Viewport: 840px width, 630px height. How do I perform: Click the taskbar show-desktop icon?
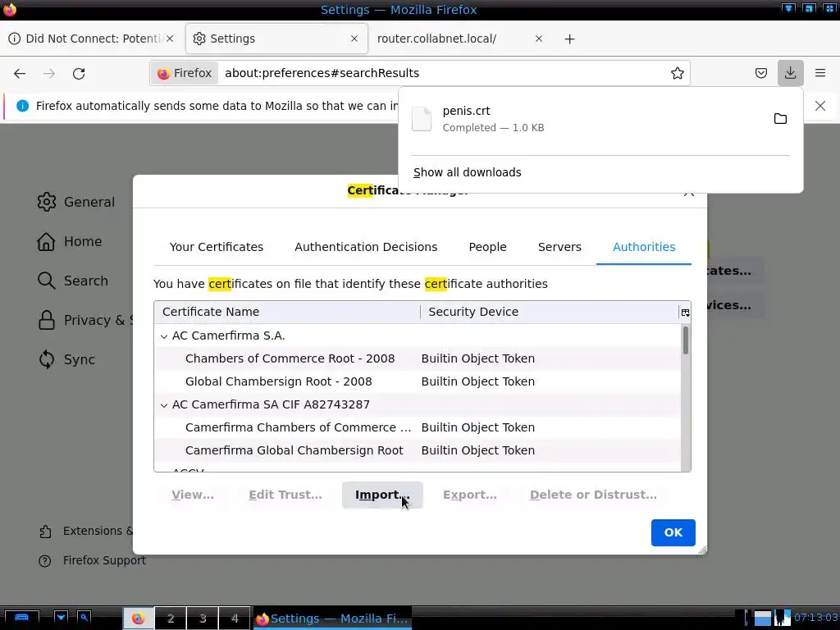click(x=21, y=618)
